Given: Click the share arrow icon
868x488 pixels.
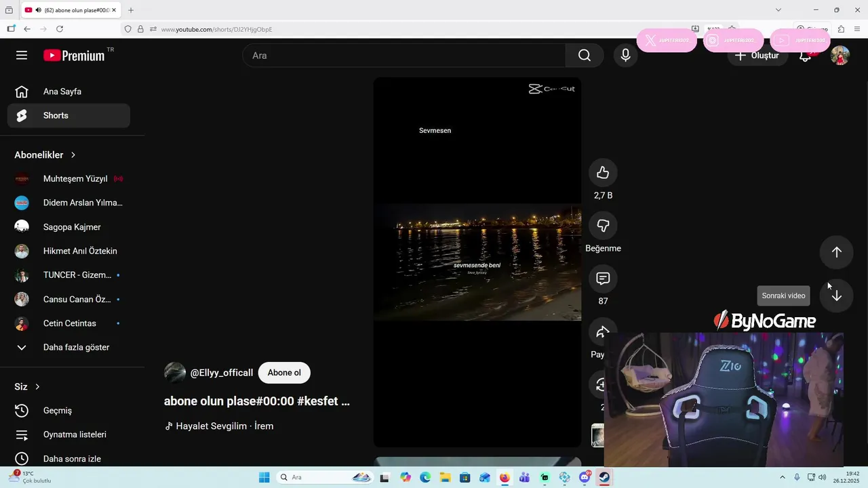Looking at the screenshot, I should pyautogui.click(x=603, y=331).
